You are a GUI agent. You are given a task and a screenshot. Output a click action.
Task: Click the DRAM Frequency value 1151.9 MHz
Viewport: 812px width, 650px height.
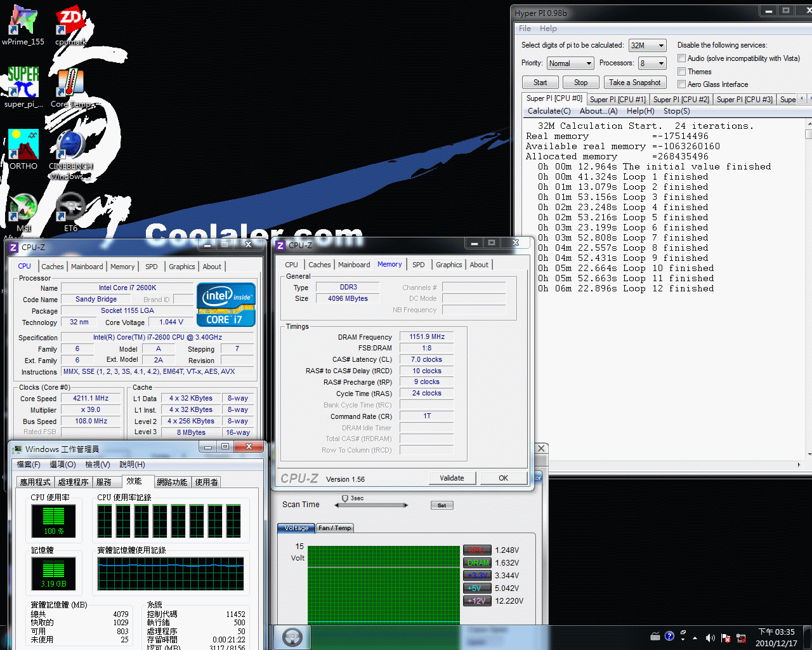[426, 336]
